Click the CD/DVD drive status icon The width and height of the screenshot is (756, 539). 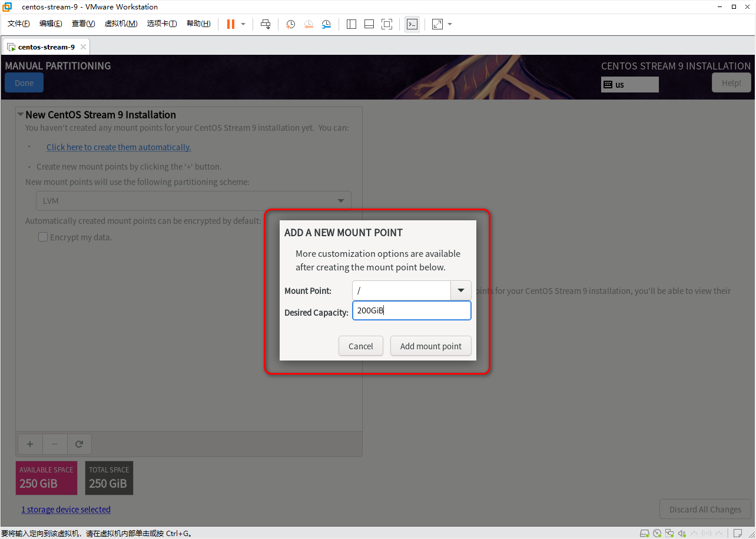[x=658, y=533]
